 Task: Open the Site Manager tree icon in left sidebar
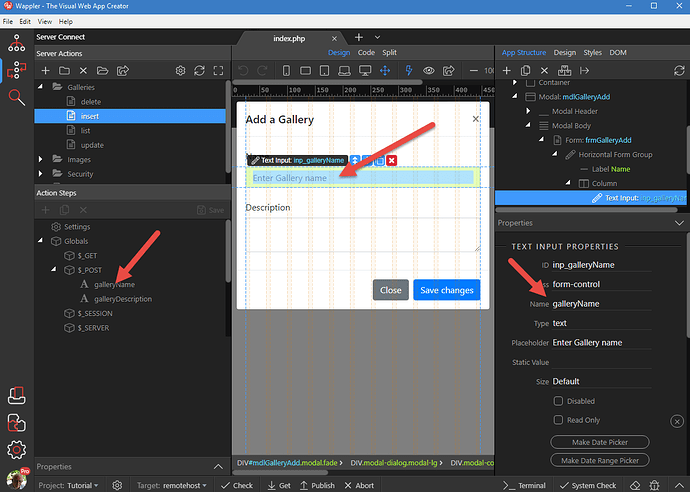pos(16,43)
